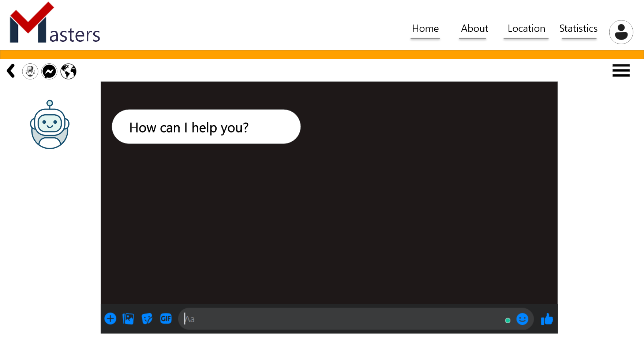
Task: Open the user profile icon
Action: click(x=621, y=32)
